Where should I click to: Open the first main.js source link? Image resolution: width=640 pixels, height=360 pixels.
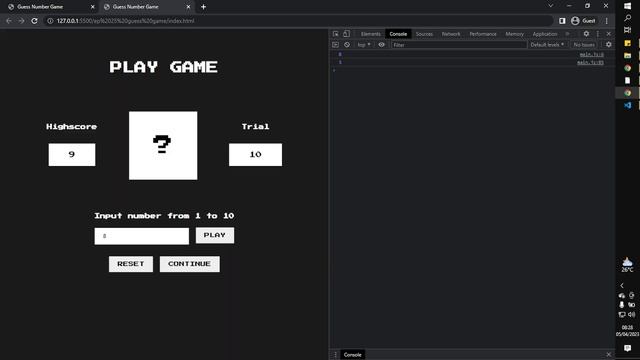point(592,54)
